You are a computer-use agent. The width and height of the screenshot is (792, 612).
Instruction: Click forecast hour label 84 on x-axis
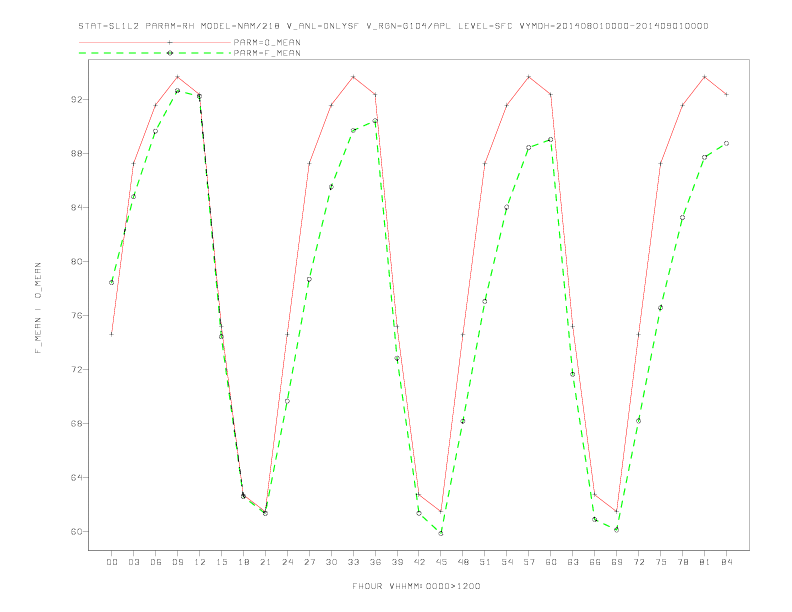(x=726, y=562)
